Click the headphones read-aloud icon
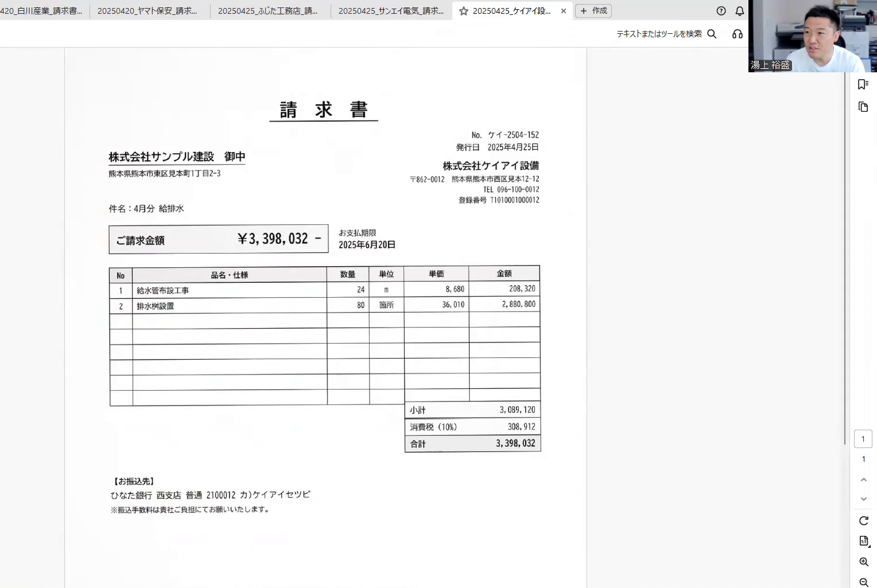Screen dimensions: 877x588 coord(738,34)
